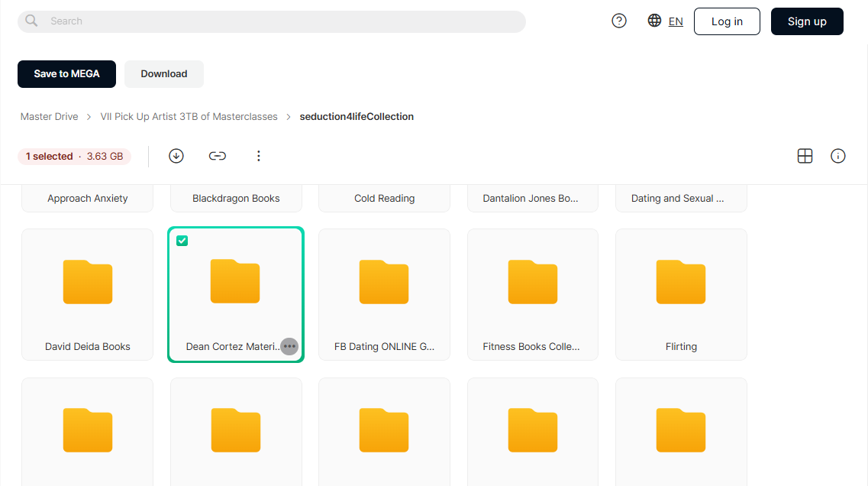Click the Dean Cortez Materi... label
The width and height of the screenshot is (868, 486).
pos(233,347)
